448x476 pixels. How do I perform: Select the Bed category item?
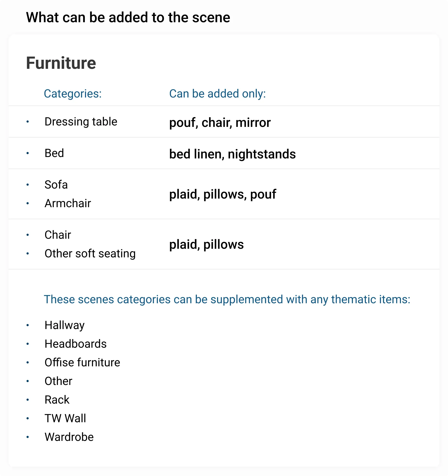tap(54, 153)
